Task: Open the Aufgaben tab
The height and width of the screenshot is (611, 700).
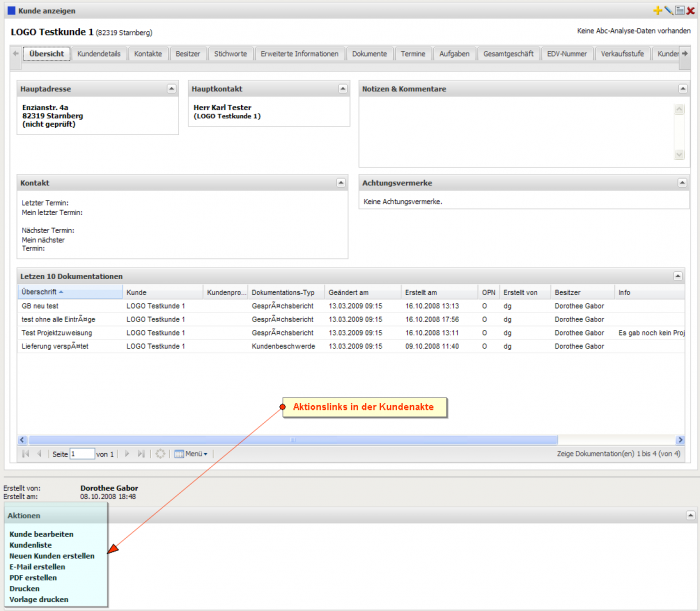Action: point(454,54)
